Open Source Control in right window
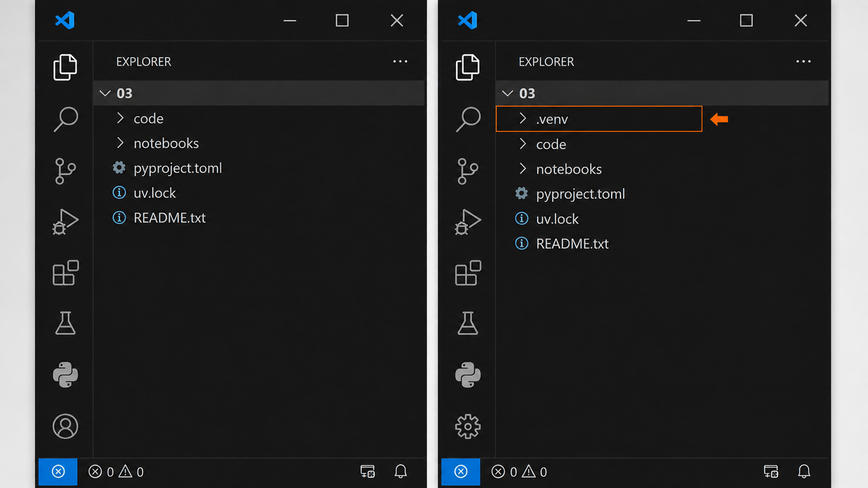The height and width of the screenshot is (488, 868). tap(468, 171)
